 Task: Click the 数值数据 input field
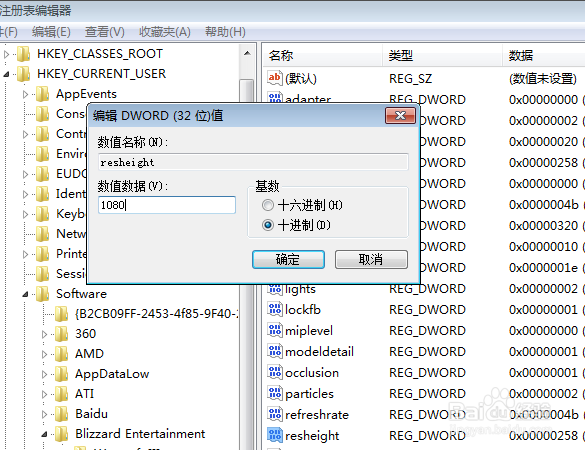(x=167, y=205)
